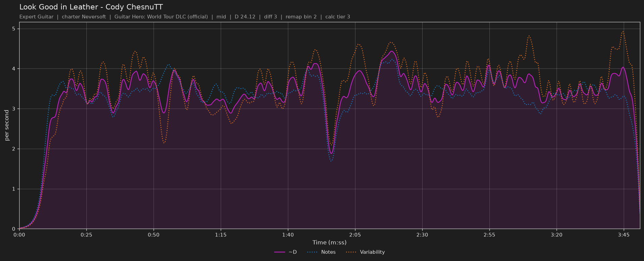Screen dimensions: 644x261
Task: Click the blue dotted Notes legend swatch
Action: 313,252
